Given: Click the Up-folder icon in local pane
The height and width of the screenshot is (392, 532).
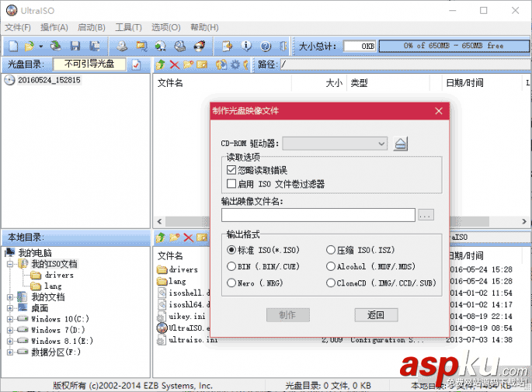Looking at the screenshot, I should 160,238.
